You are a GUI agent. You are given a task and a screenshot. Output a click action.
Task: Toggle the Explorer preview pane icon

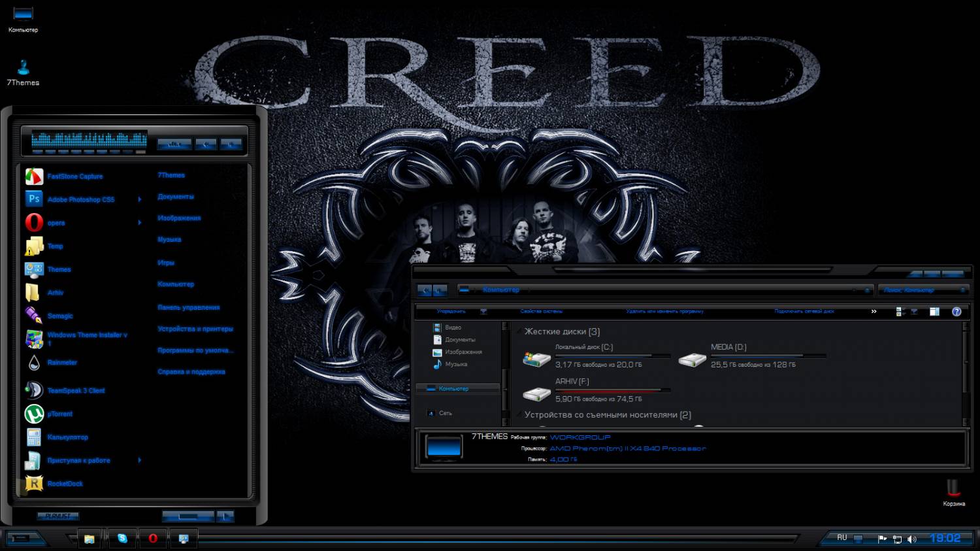point(934,312)
